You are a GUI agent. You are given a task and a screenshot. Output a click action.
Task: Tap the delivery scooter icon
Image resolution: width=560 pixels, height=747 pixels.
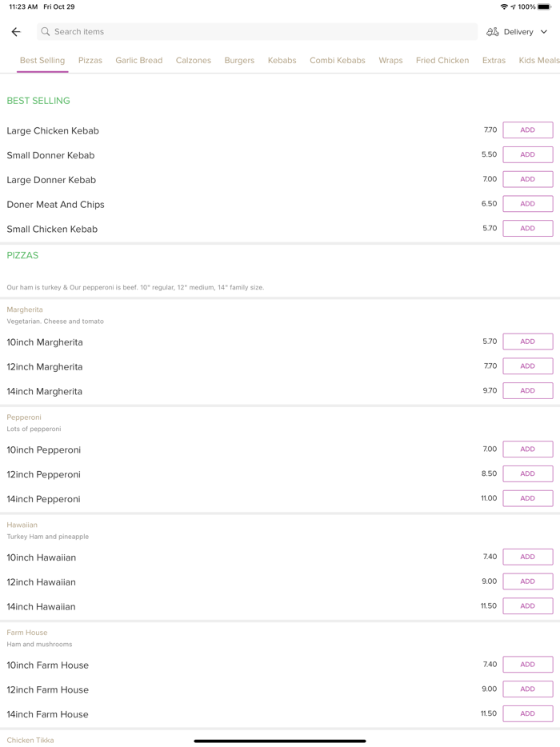point(493,32)
